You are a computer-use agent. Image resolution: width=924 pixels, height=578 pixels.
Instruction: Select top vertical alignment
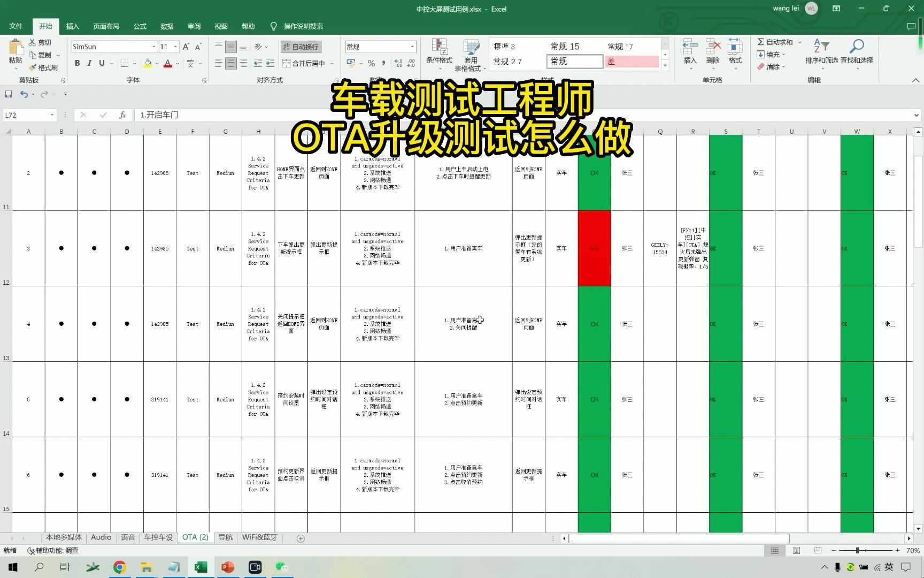[x=219, y=47]
